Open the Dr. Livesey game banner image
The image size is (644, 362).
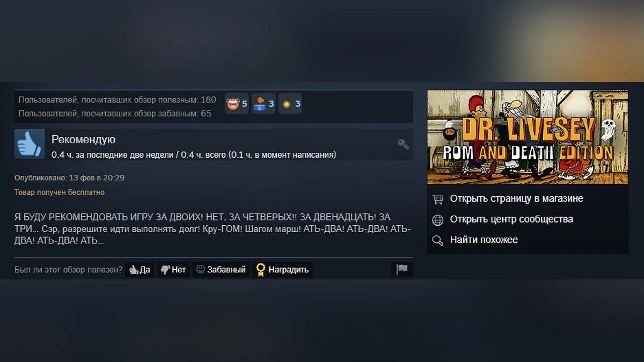point(528,137)
